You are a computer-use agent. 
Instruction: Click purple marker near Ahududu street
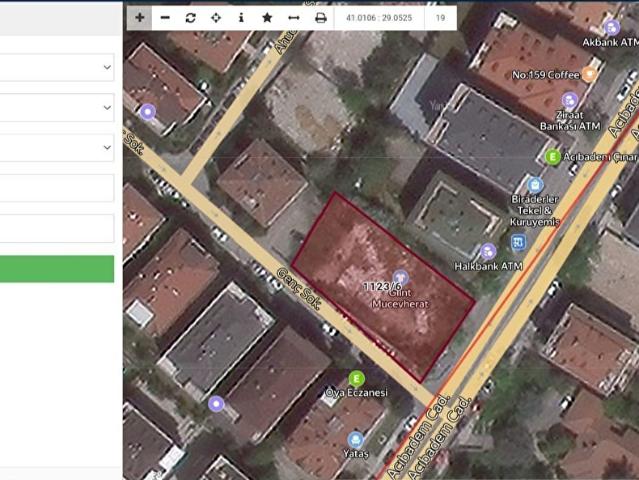(148, 112)
